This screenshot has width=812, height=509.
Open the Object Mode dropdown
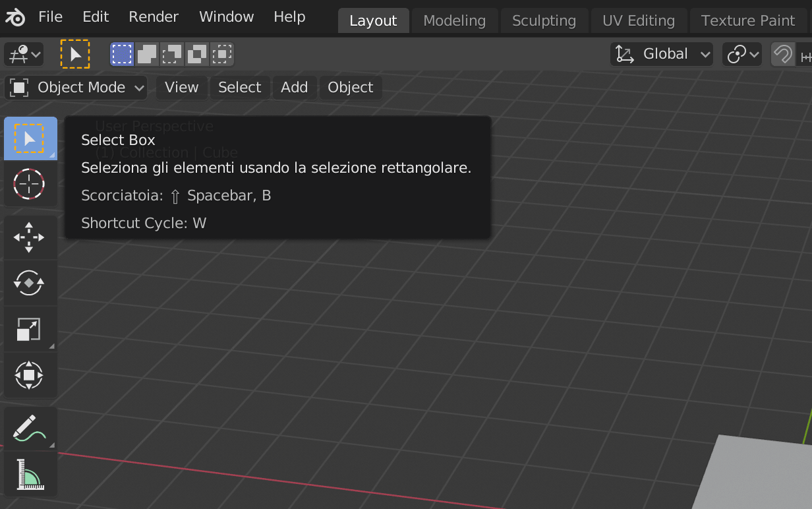point(76,88)
